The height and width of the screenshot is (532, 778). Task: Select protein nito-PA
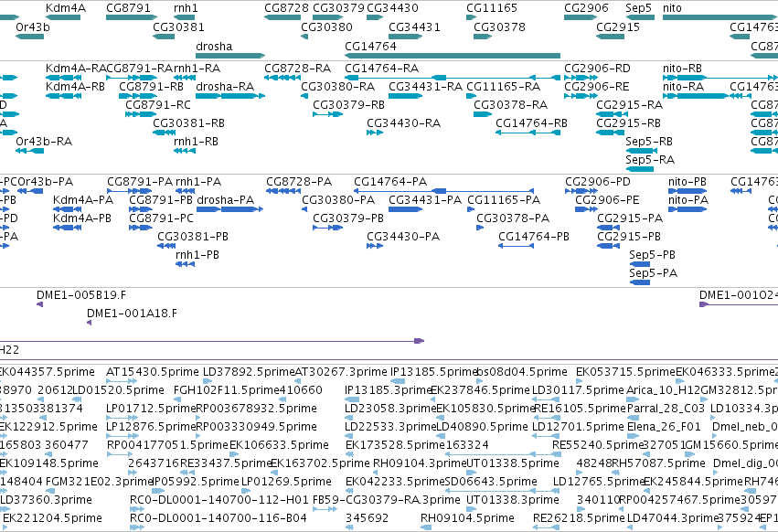coord(687,209)
